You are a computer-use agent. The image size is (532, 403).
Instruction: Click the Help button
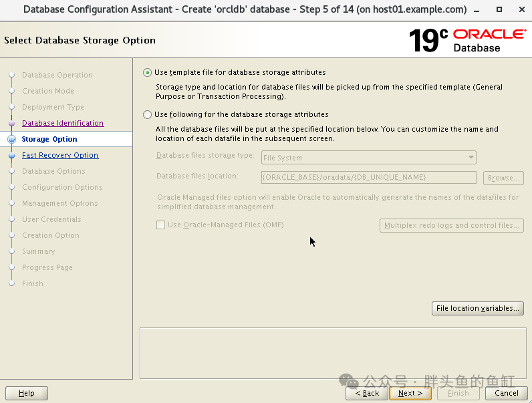click(x=27, y=393)
